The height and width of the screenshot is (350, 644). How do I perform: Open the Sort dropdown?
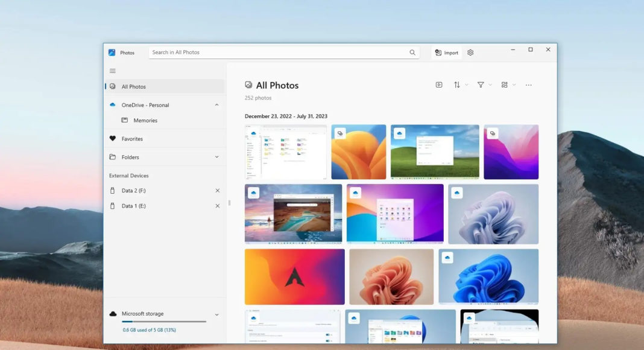pyautogui.click(x=461, y=84)
